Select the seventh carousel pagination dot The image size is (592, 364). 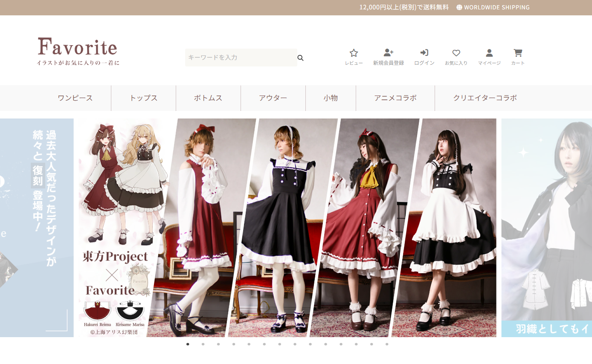[x=280, y=344]
